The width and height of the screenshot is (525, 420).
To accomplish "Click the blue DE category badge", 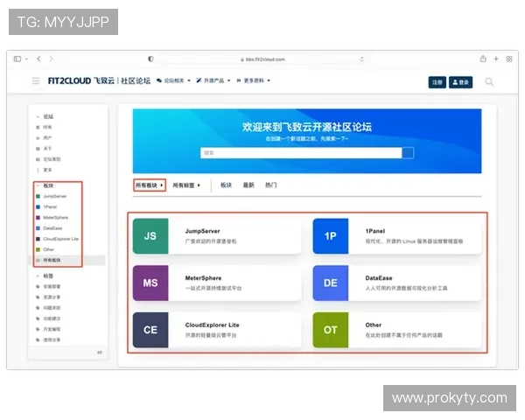I will coord(331,283).
